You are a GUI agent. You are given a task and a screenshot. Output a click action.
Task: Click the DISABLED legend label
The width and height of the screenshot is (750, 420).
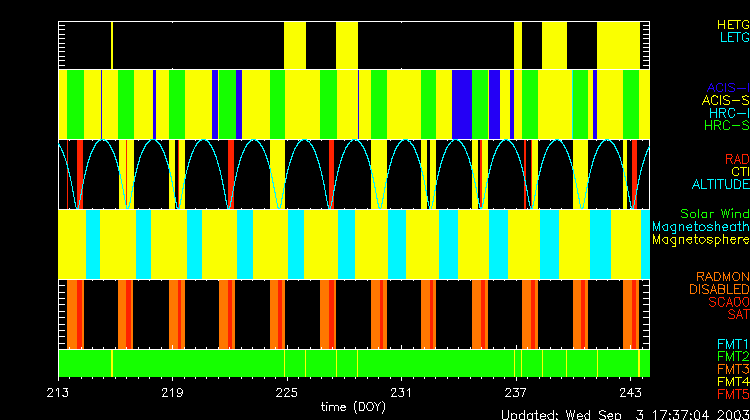click(719, 289)
